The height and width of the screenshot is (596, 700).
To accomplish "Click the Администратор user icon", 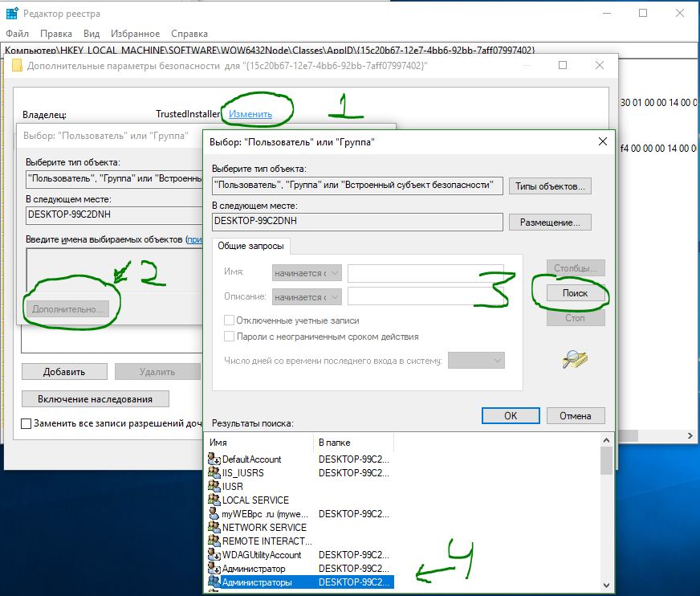I will coord(214,569).
